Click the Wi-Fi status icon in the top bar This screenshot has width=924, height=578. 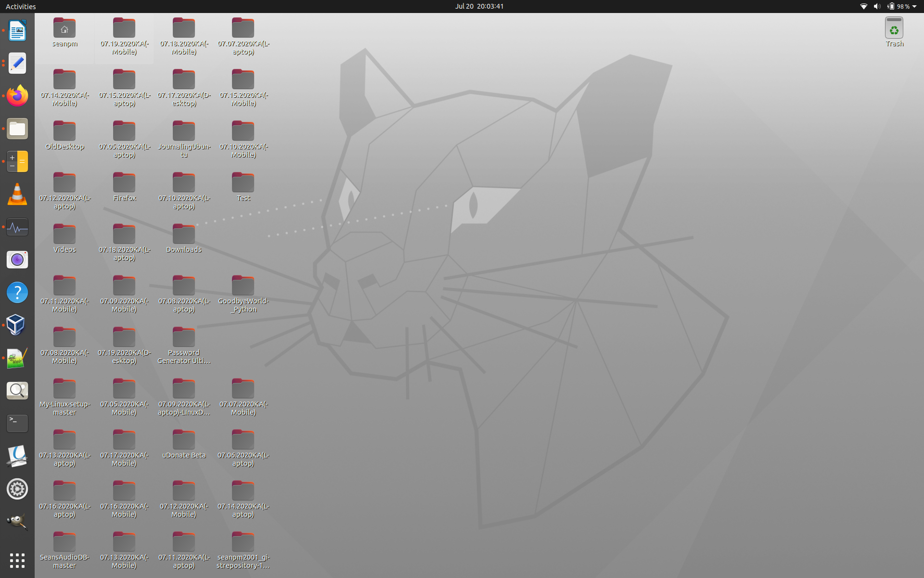pos(863,6)
